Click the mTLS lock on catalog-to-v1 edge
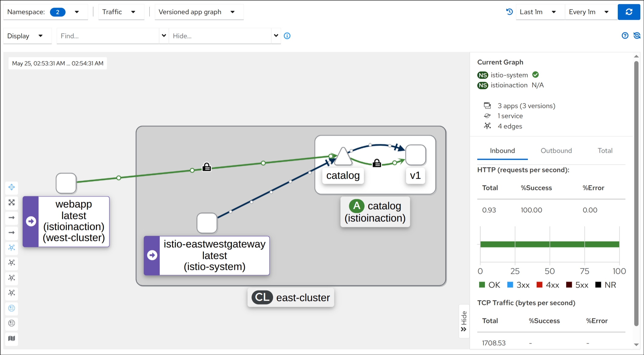 click(377, 163)
